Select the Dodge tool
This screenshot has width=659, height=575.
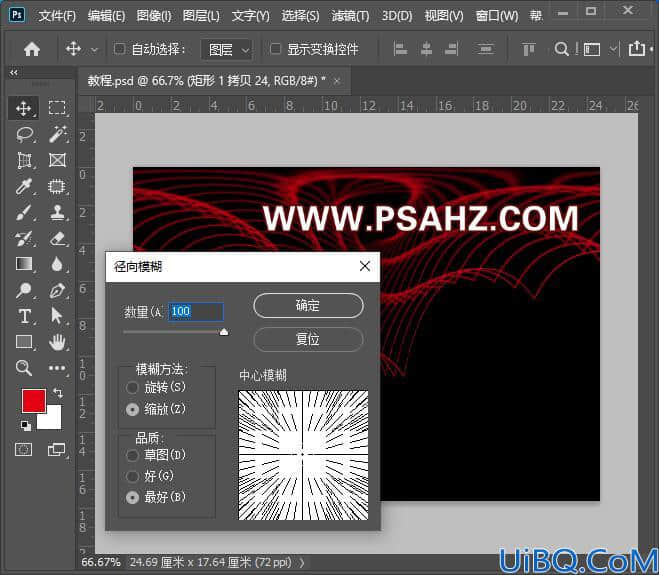[24, 290]
